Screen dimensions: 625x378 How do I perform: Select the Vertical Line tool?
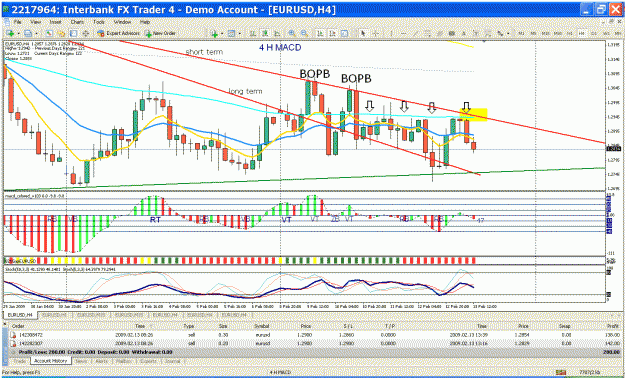391,33
